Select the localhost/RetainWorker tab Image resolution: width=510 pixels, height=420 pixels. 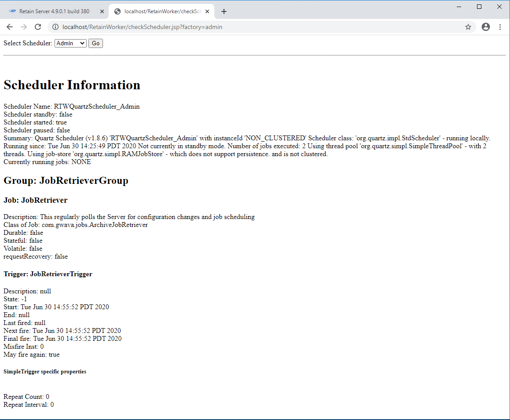click(x=161, y=11)
